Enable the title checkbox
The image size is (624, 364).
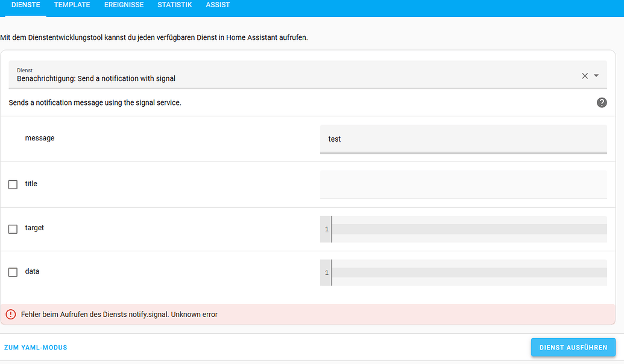point(13,184)
